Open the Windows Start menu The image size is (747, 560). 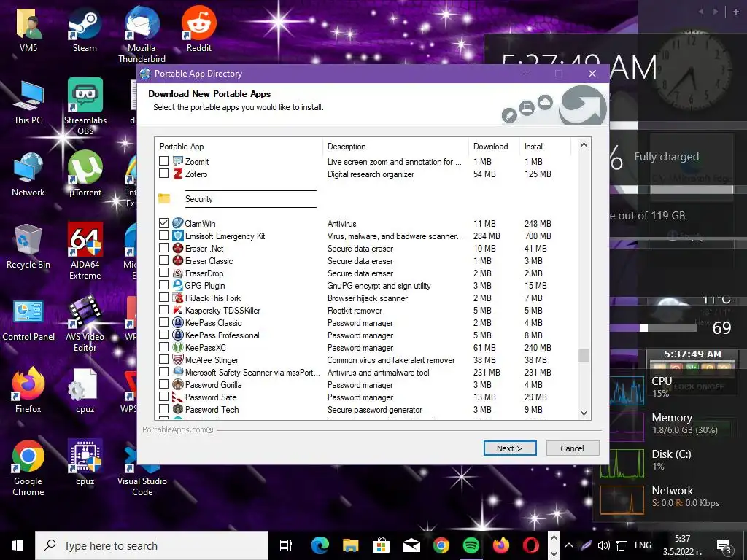18,545
